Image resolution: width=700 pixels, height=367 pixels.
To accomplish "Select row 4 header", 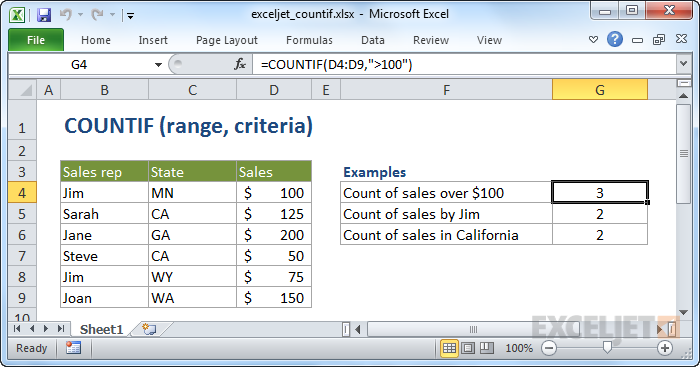I will [x=22, y=193].
